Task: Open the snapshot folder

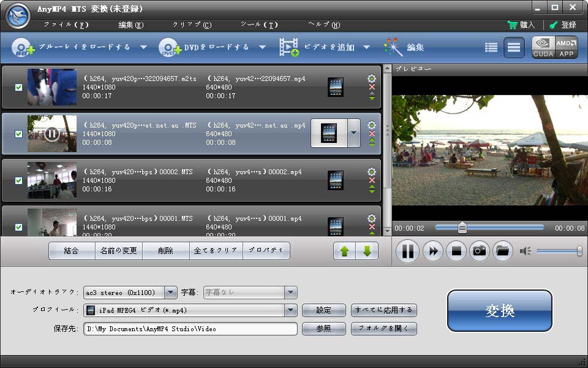Action: point(503,251)
